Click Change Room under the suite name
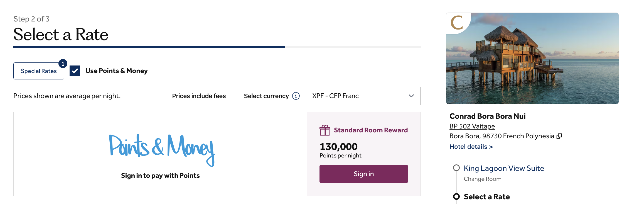The image size is (644, 204). 482,179
